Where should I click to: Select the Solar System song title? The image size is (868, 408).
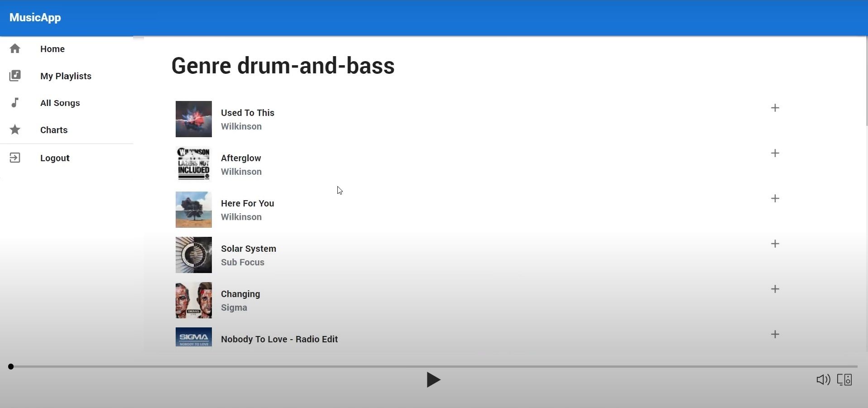(x=248, y=249)
